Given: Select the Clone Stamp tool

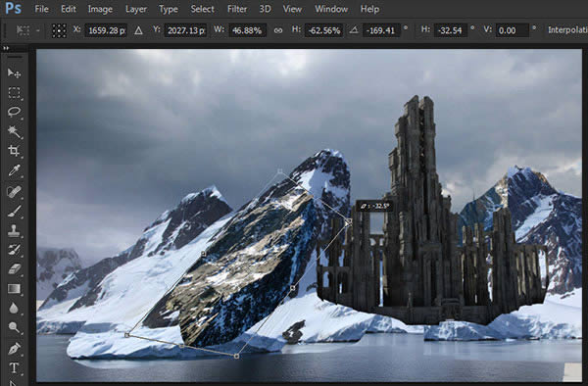Looking at the screenshot, I should (14, 230).
